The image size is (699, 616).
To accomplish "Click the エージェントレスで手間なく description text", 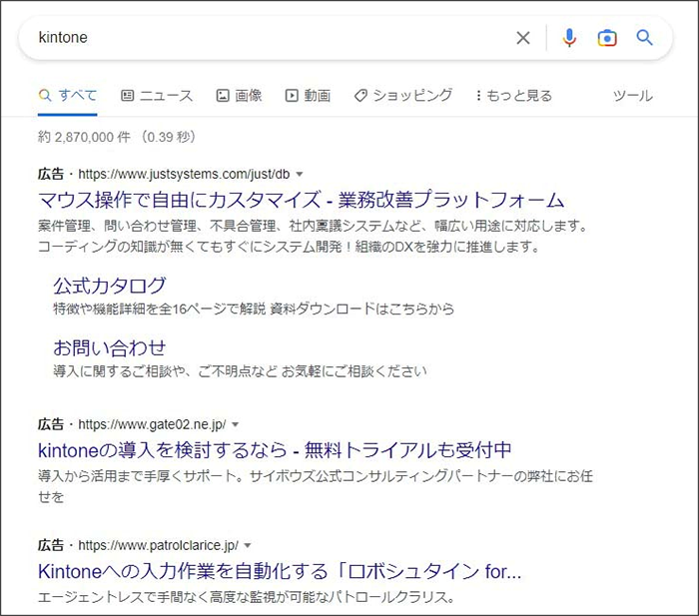I will [x=247, y=597].
